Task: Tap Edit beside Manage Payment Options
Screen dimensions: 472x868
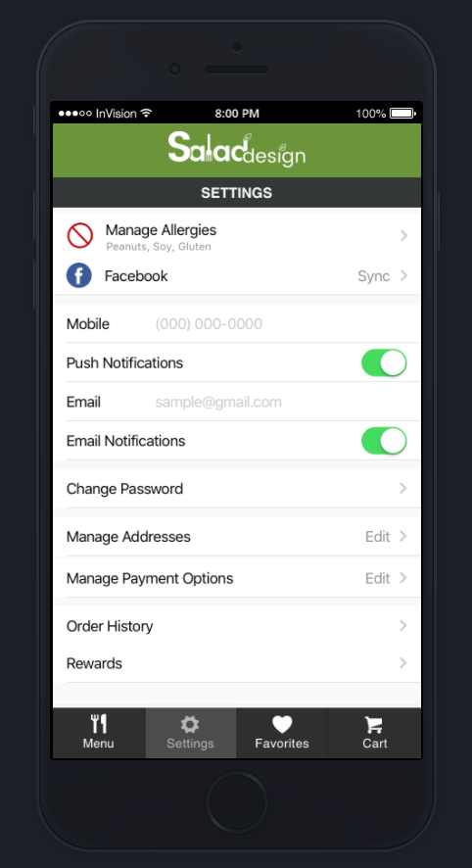Action: click(x=377, y=578)
